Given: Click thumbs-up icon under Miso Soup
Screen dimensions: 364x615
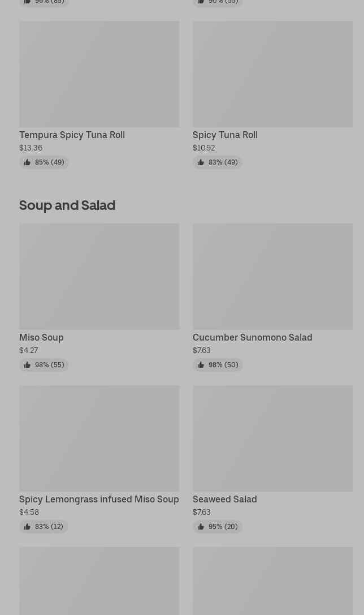Looking at the screenshot, I should point(27,365).
